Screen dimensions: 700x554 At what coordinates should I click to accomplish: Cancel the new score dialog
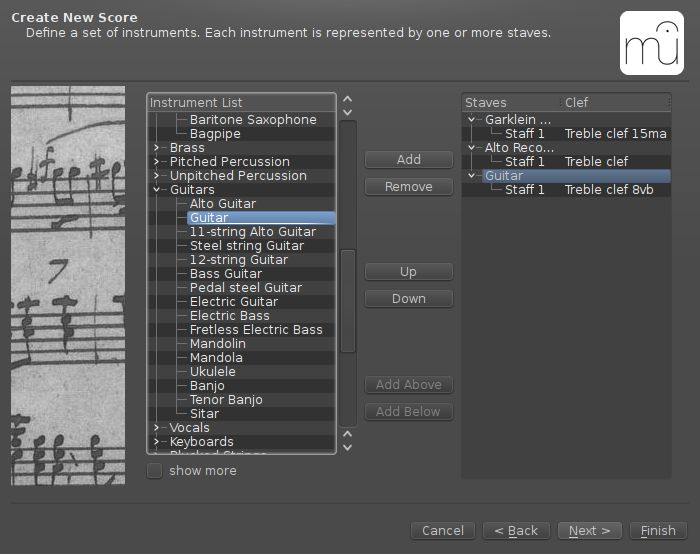point(443,531)
